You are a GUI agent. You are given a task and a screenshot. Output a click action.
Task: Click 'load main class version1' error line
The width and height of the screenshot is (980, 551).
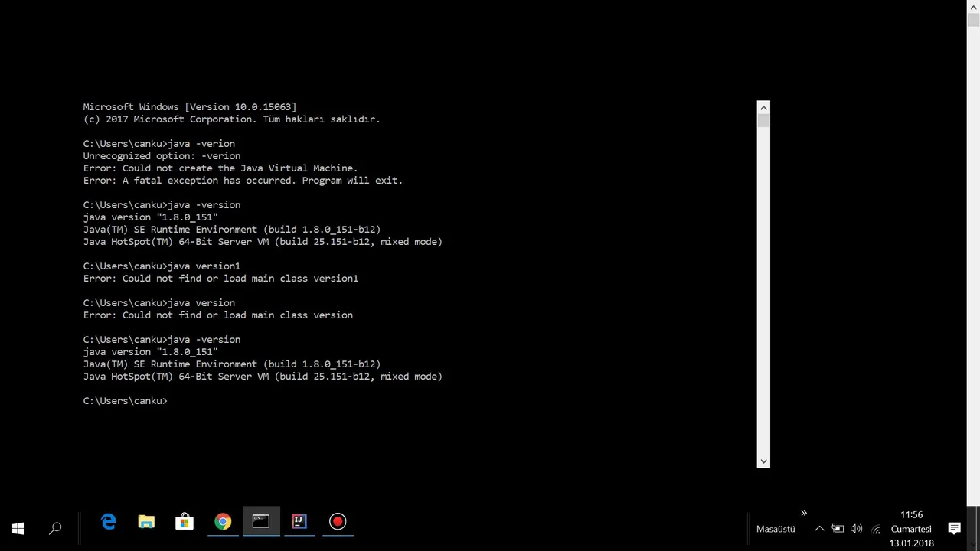(220, 279)
